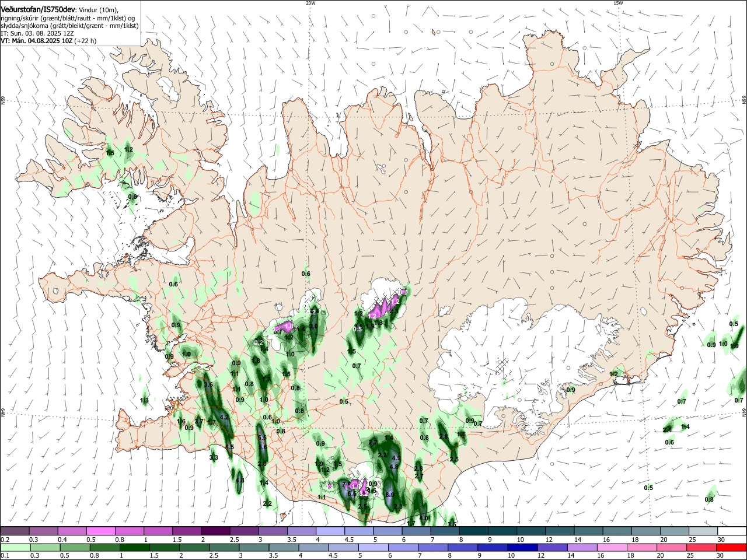Click the 6.9 precipitation value on the map
The width and height of the screenshot is (747, 560).
pyautogui.click(x=390, y=495)
